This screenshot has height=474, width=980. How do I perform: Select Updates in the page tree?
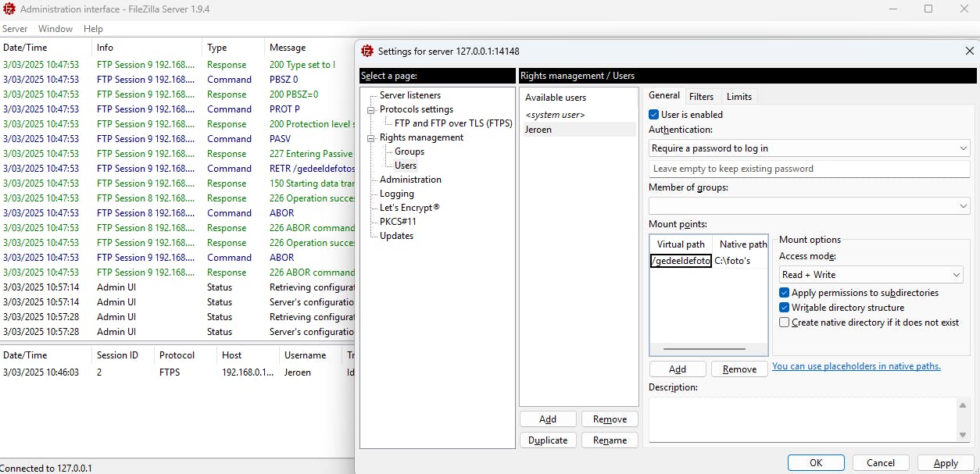coord(397,236)
